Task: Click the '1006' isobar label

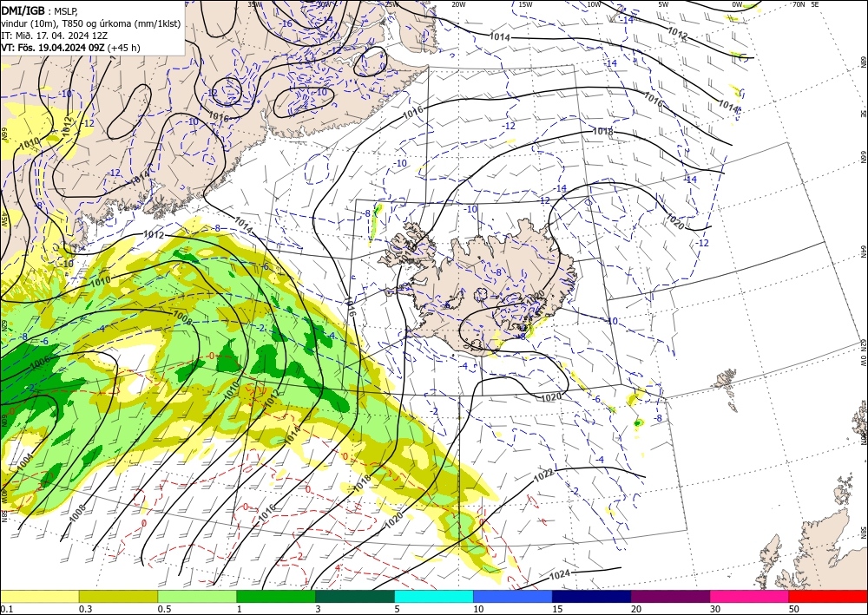Action: coord(40,362)
